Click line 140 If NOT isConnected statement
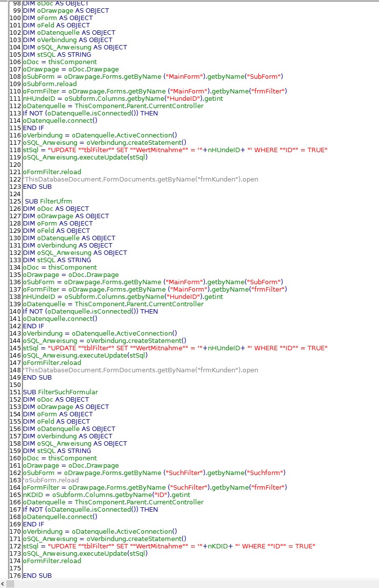Viewport: 379px width, 588px height. click(90, 312)
